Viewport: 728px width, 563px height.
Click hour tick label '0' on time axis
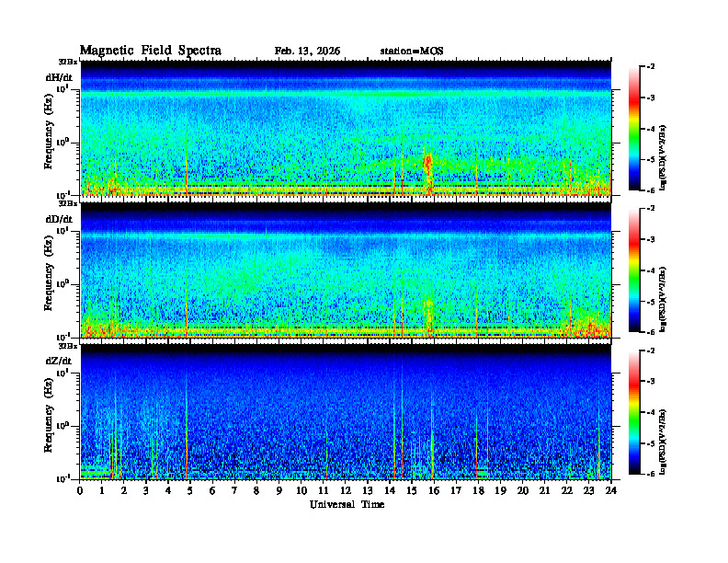(81, 491)
